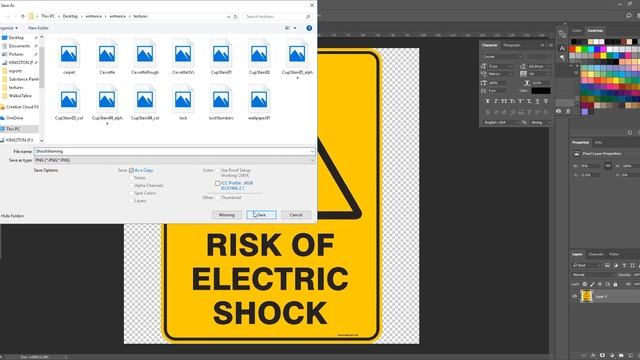
Task: Open language dropdown English USA
Action: click(501, 122)
